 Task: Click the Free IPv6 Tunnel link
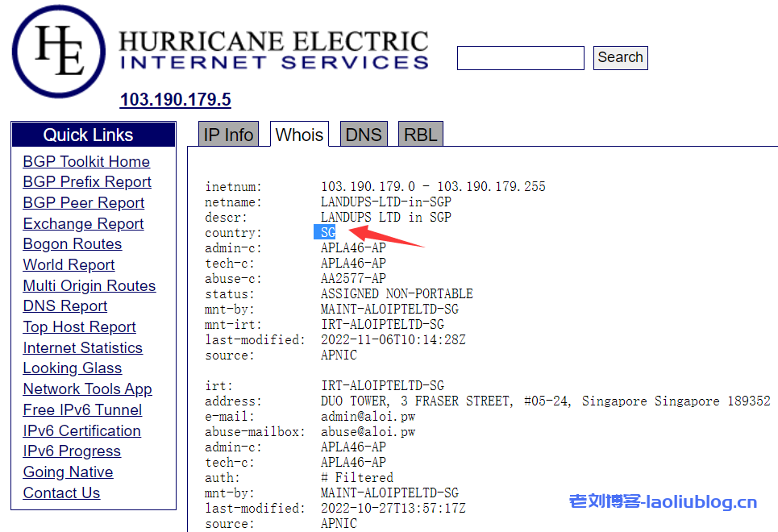pyautogui.click(x=82, y=410)
